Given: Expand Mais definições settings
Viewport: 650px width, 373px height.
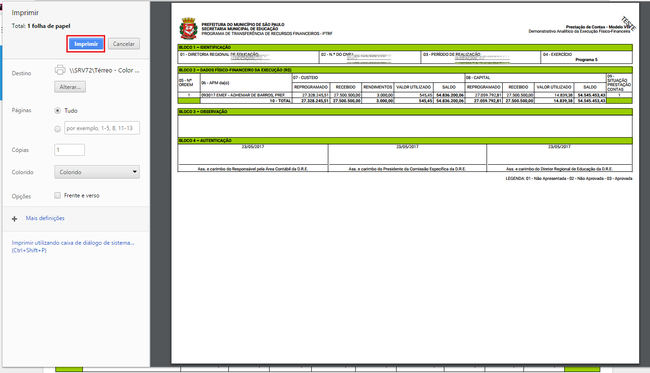Looking at the screenshot, I should coord(45,218).
